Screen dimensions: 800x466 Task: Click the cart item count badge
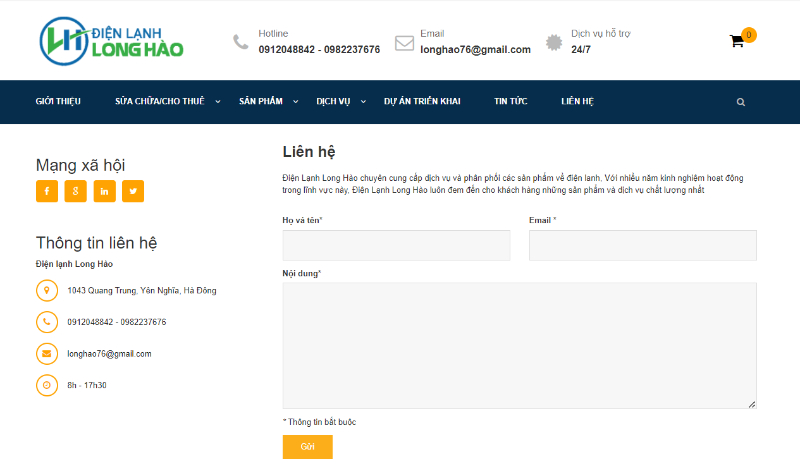[749, 35]
